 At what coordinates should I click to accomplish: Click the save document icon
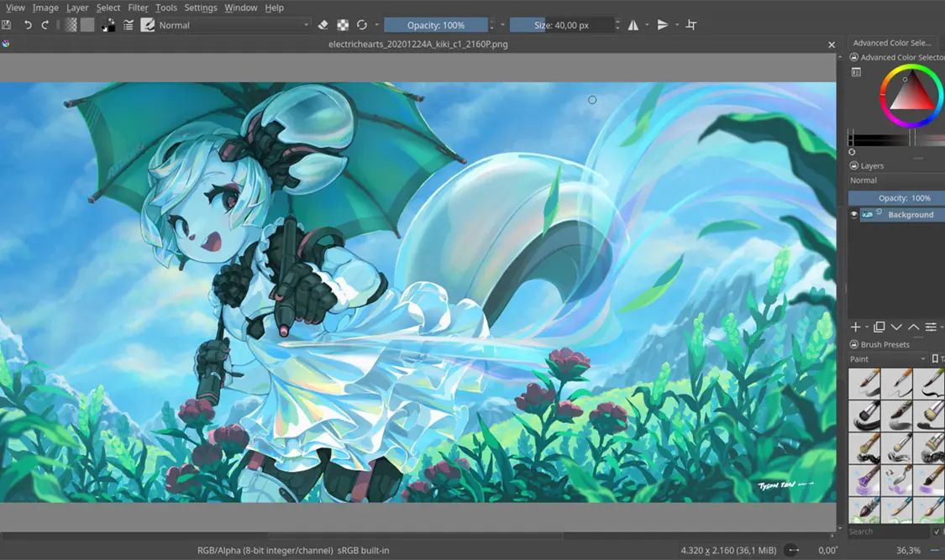pos(7,25)
